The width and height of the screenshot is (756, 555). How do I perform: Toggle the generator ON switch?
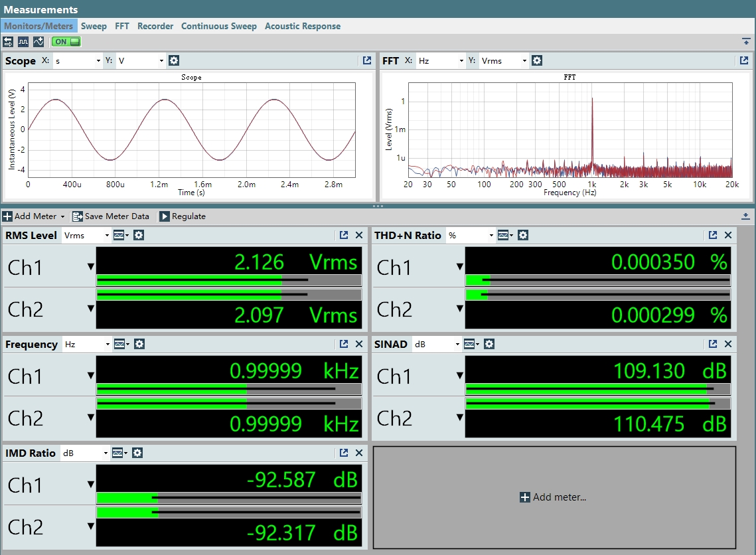66,41
